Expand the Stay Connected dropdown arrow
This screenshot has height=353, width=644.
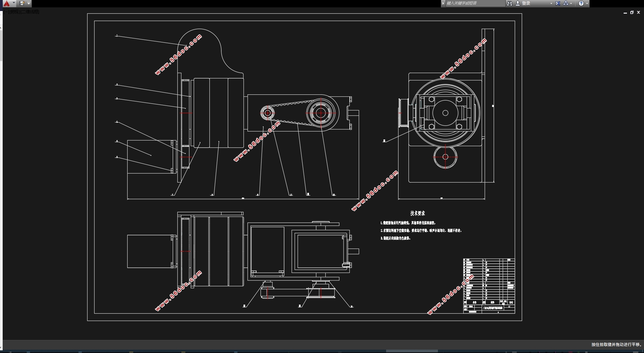pos(571,3)
